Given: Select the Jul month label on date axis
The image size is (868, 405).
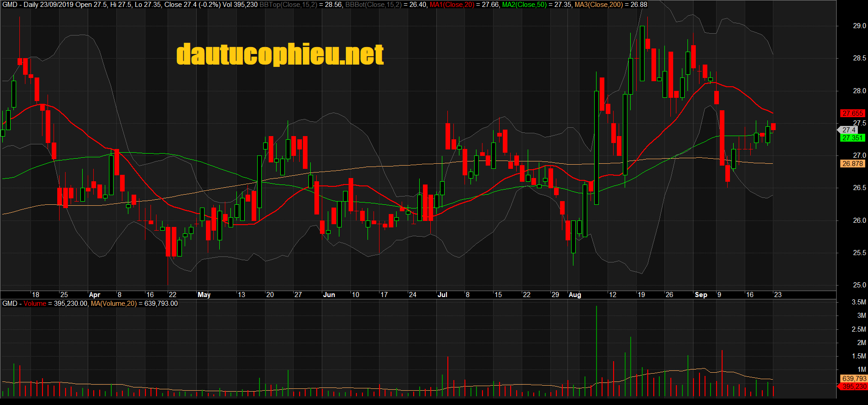Looking at the screenshot, I should tap(442, 295).
